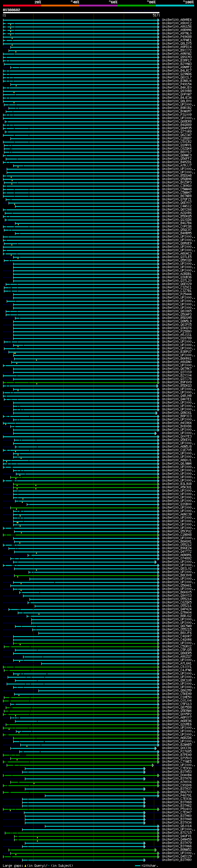The height and width of the screenshot is (868, 197).
Task: Open hit UniRef100_Q875D8
Action: click(177, 707)
